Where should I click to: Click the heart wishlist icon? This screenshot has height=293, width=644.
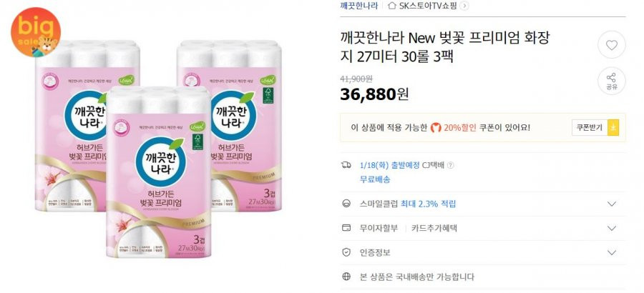[x=612, y=45]
